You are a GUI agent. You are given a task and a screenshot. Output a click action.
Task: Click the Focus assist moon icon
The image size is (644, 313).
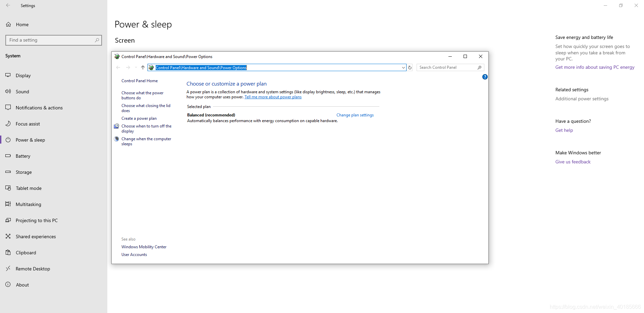tap(8, 123)
